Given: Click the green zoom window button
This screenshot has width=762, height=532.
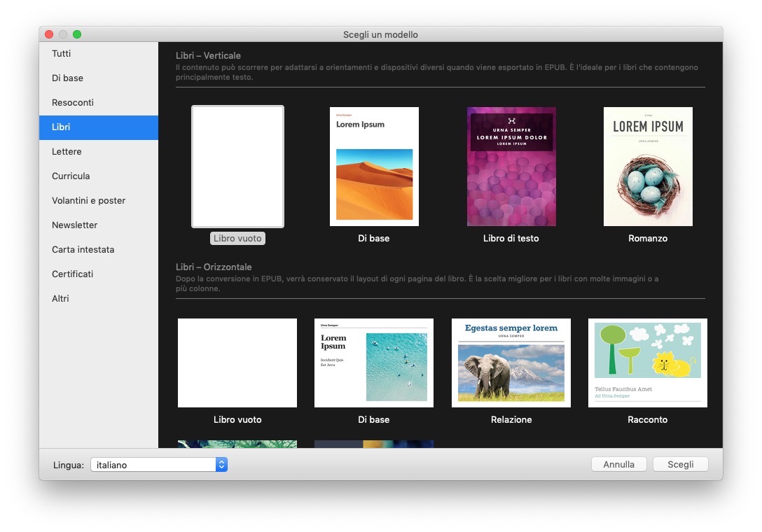Looking at the screenshot, I should [77, 34].
